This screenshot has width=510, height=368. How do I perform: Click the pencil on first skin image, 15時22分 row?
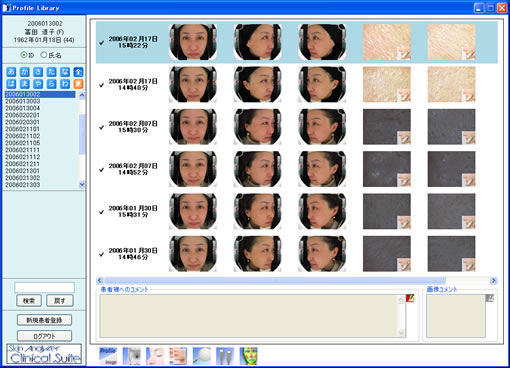[404, 53]
